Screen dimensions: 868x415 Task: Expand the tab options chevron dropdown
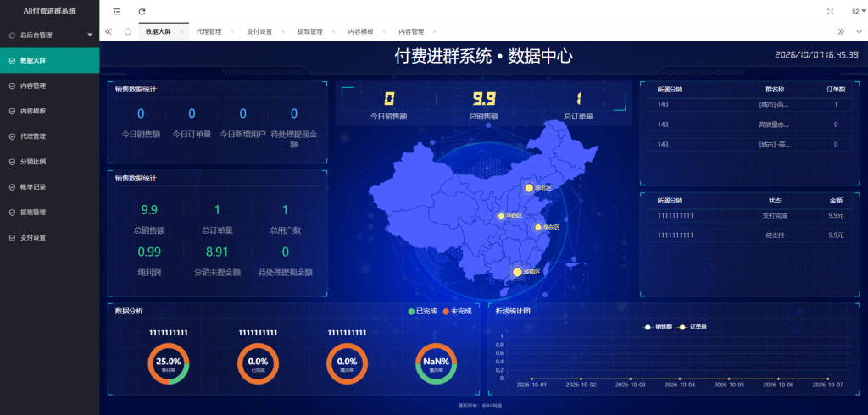pyautogui.click(x=859, y=31)
